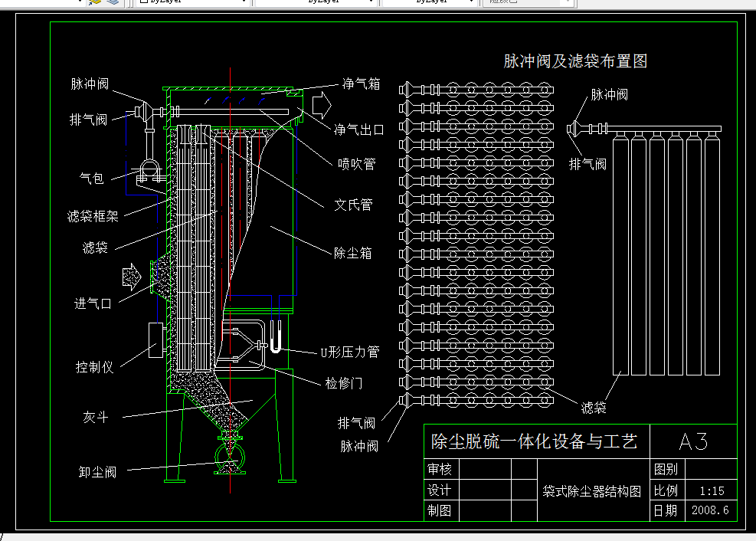Screen dimensions: 756x541
Task: Select title block text 除尘脱硫一体化设备与工艺
Action: click(x=534, y=441)
